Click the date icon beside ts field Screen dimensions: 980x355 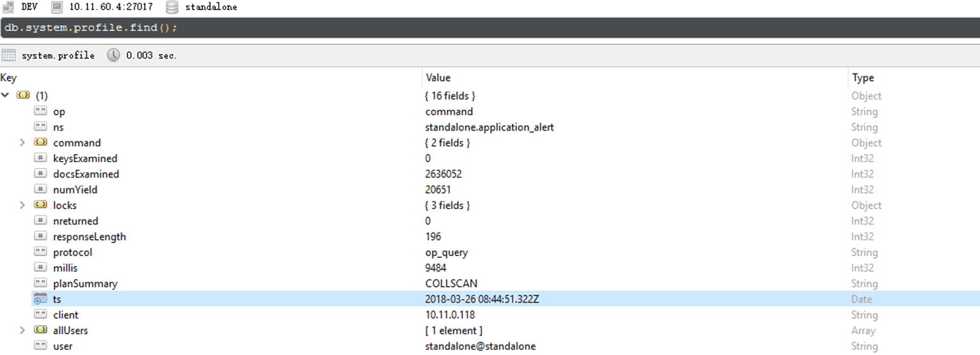click(41, 299)
